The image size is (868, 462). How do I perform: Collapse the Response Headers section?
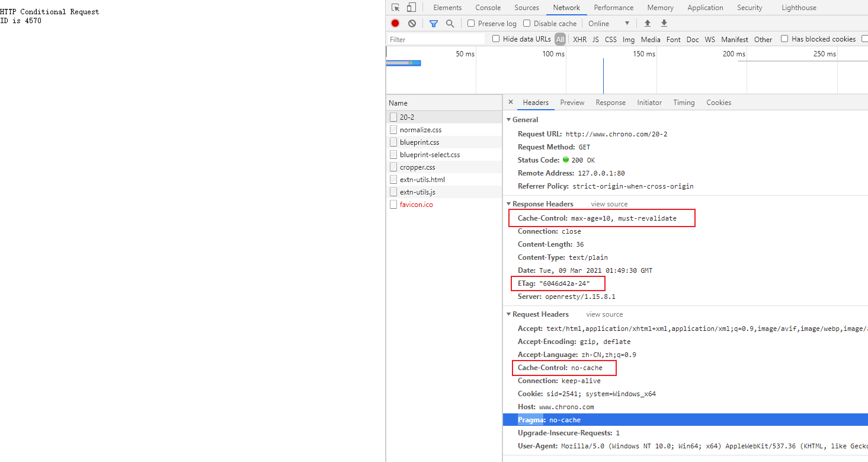coord(508,204)
